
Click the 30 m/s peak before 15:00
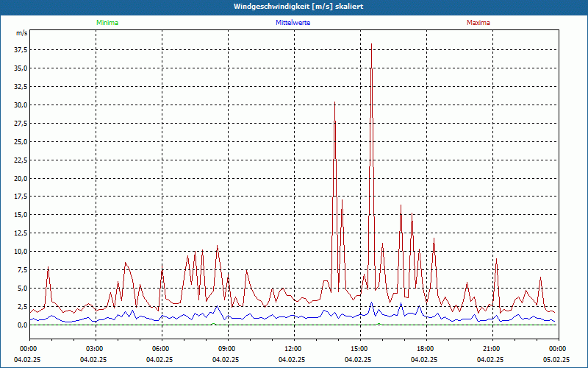coord(334,103)
